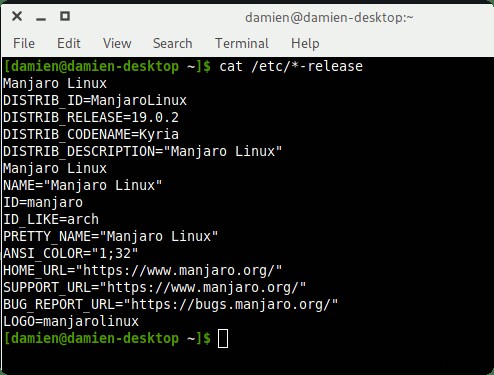This screenshot has height=375, width=494.
Task: Click the SUPPORT_URL manjaro.org link text
Action: pos(203,287)
